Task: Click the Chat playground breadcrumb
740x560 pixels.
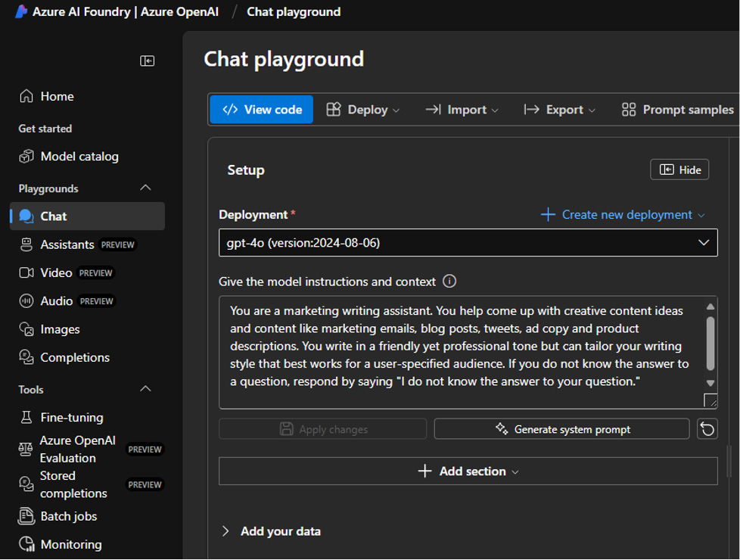Action: coord(294,12)
